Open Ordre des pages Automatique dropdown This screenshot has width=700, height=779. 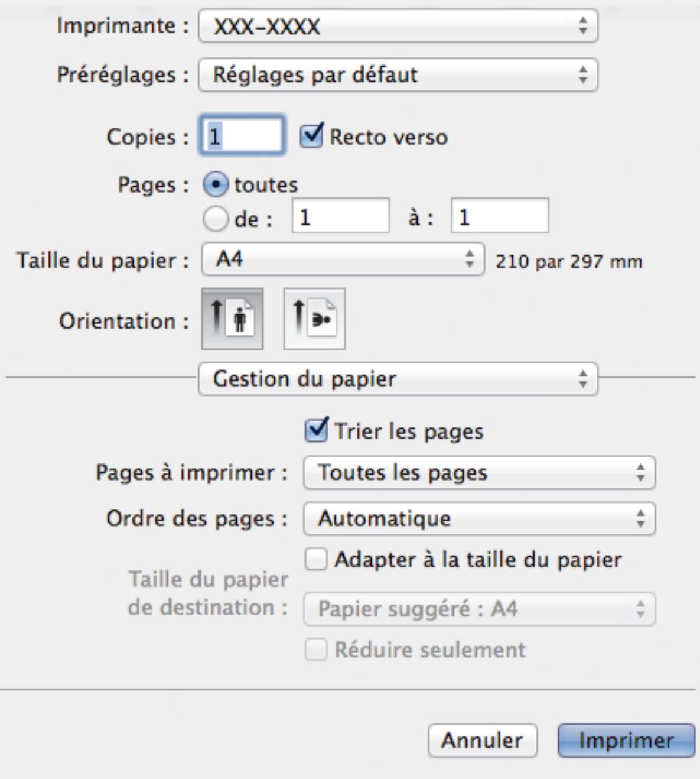click(x=479, y=518)
